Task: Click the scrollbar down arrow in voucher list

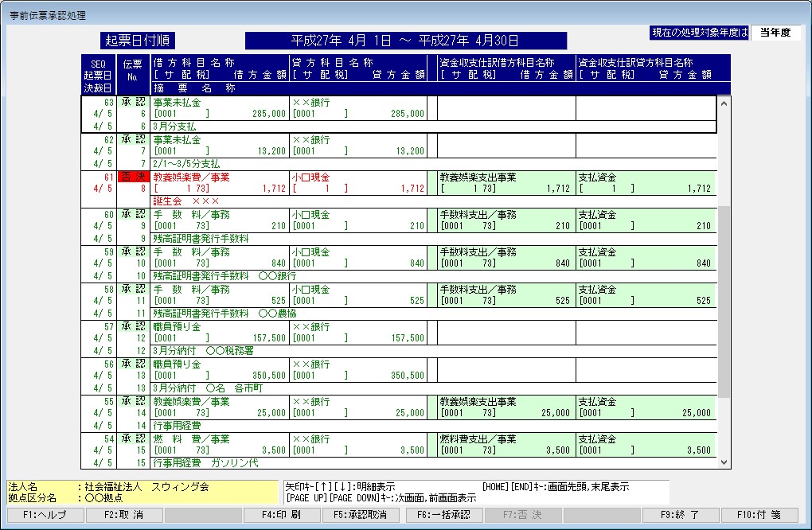Action: point(724,462)
